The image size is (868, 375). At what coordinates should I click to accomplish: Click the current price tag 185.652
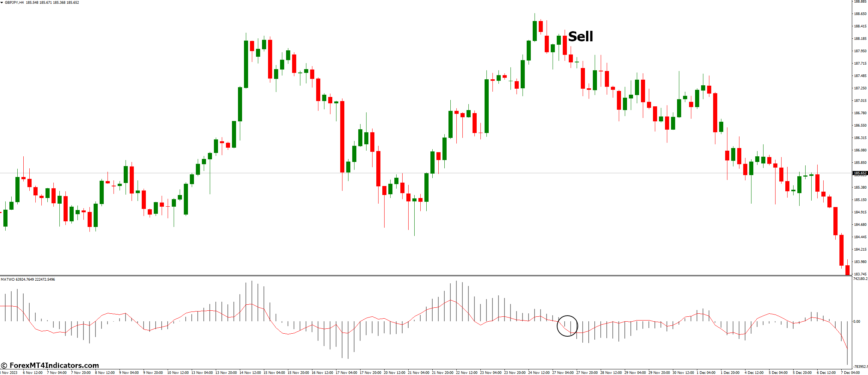coord(860,173)
